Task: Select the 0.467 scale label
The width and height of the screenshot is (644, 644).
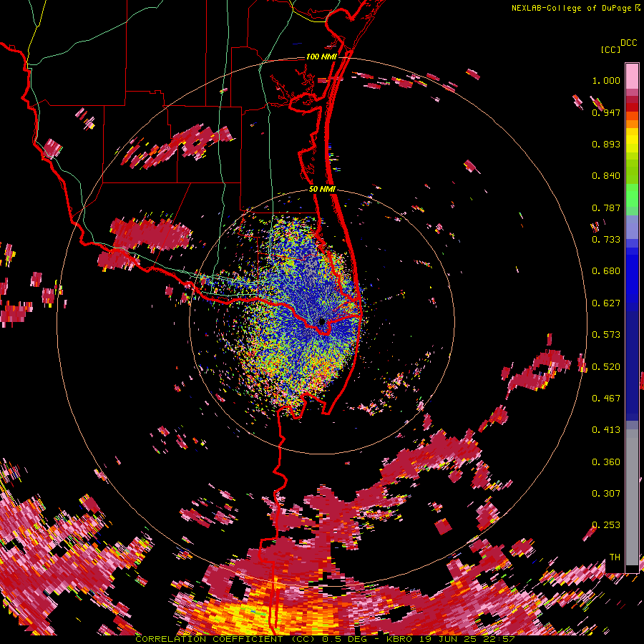Action: point(606,399)
